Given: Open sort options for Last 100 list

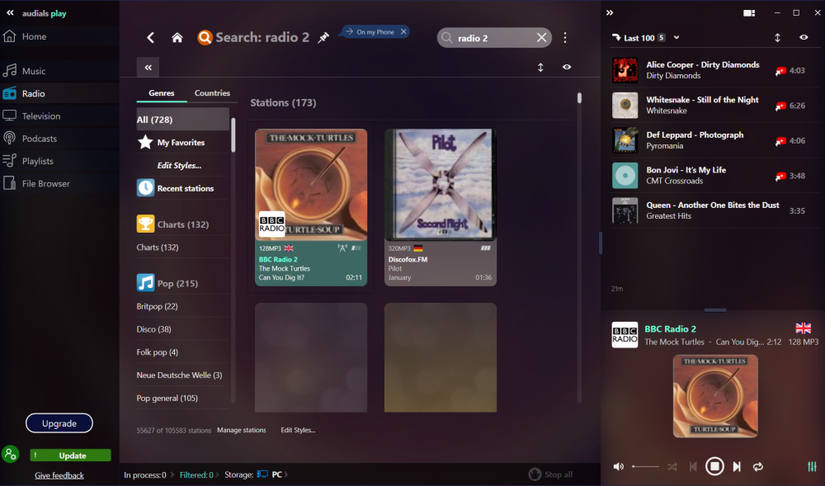Looking at the screenshot, I should tap(777, 37).
